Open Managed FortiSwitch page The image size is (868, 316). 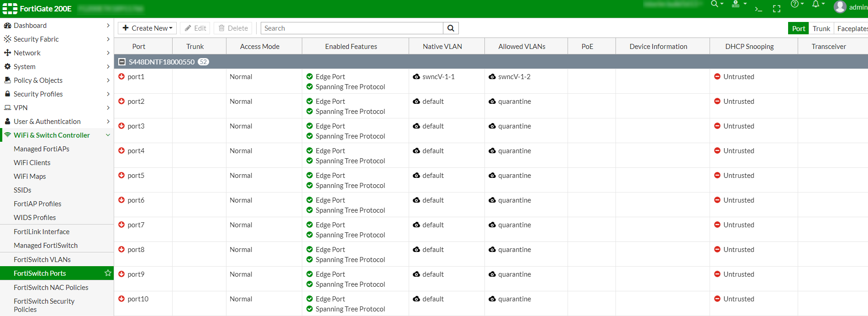click(x=46, y=246)
